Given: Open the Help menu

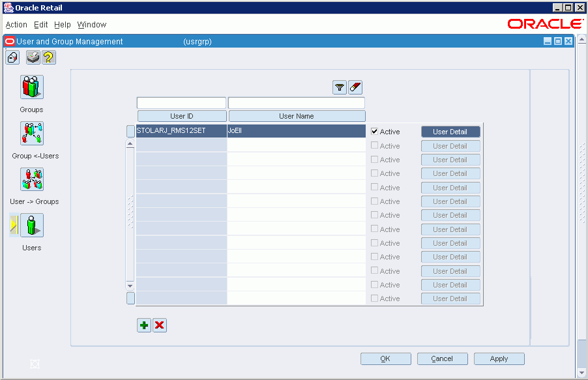Looking at the screenshot, I should click(62, 25).
